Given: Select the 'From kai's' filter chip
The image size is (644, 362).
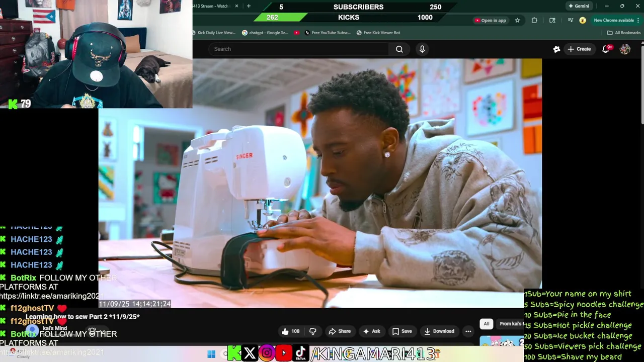Looking at the screenshot, I should [x=510, y=324].
